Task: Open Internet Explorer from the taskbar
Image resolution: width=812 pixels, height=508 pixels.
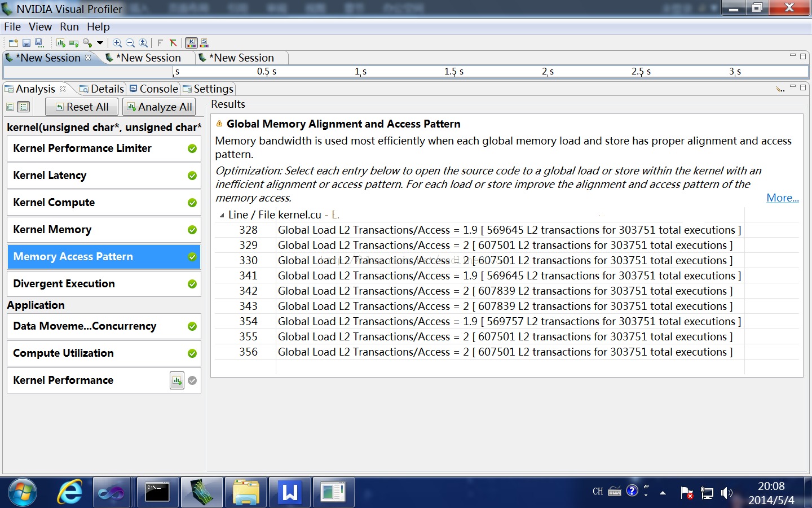Action: (70, 492)
